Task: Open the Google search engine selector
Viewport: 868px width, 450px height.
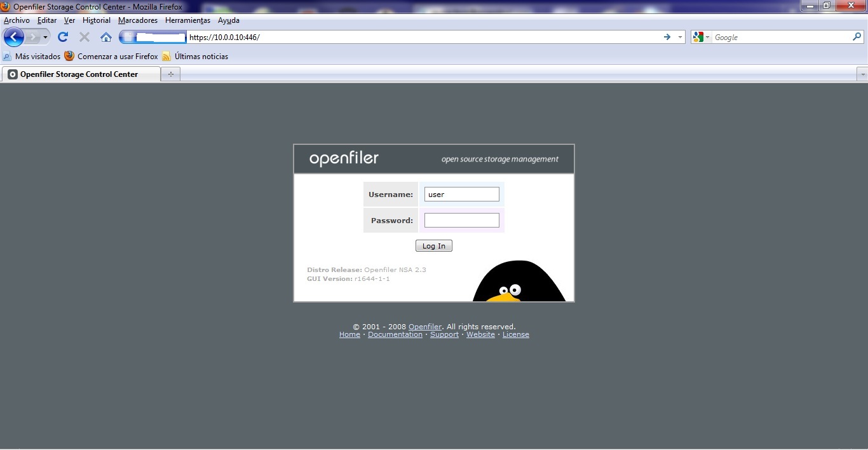Action: [x=702, y=37]
